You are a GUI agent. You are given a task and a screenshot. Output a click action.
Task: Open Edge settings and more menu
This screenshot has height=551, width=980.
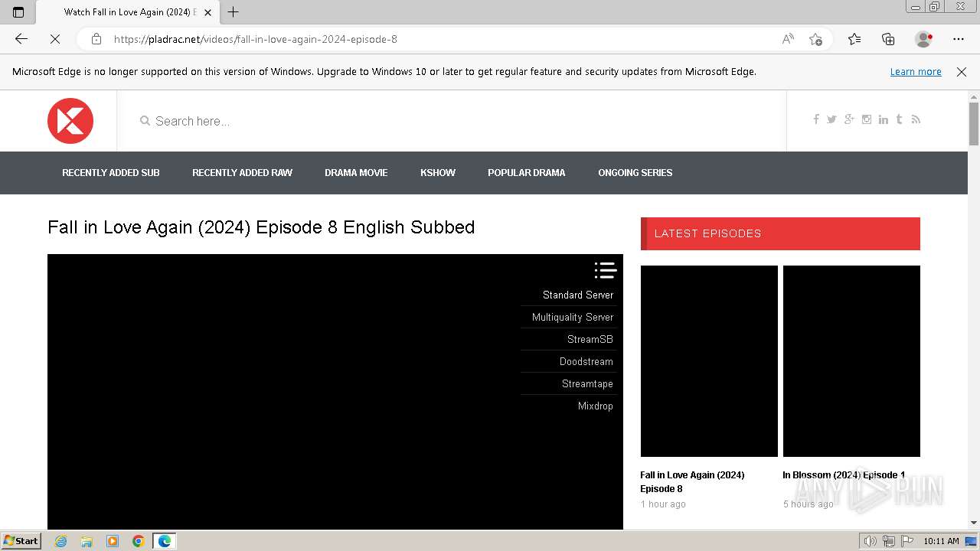pos(959,39)
